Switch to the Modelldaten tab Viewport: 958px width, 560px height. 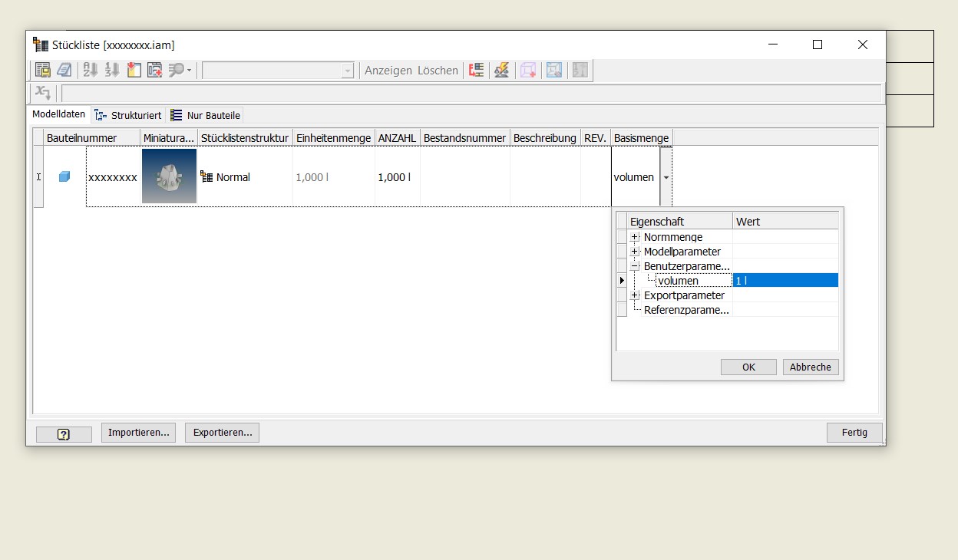tap(58, 114)
